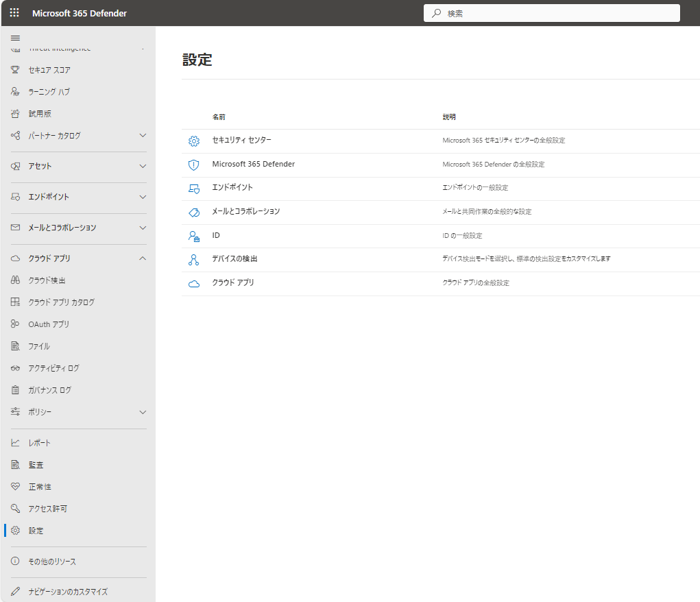Click the Device discovery row icon
The width and height of the screenshot is (700, 602).
pos(194,260)
